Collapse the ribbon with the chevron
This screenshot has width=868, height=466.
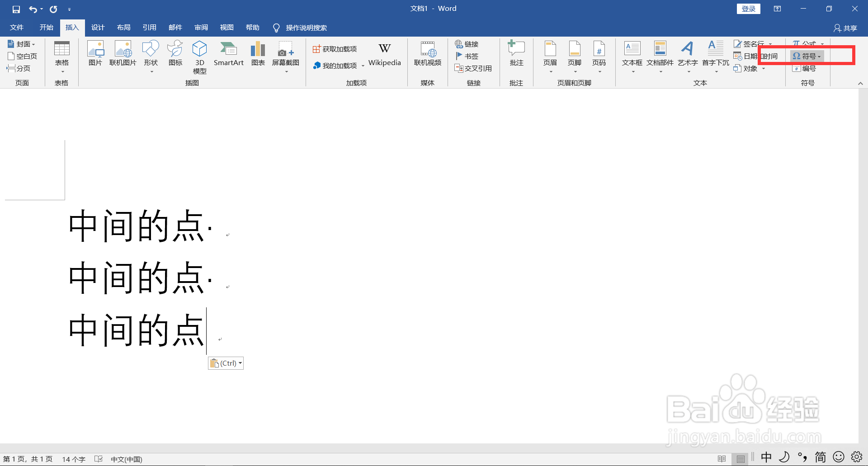pos(860,83)
